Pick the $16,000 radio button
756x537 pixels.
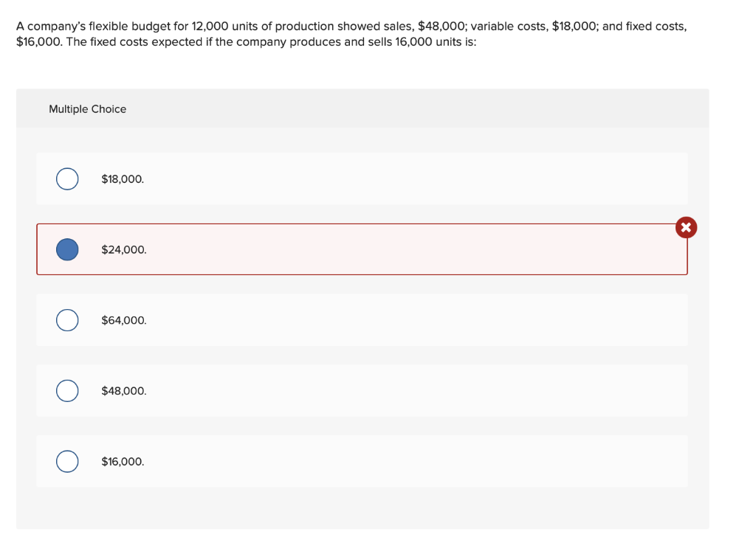click(67, 462)
